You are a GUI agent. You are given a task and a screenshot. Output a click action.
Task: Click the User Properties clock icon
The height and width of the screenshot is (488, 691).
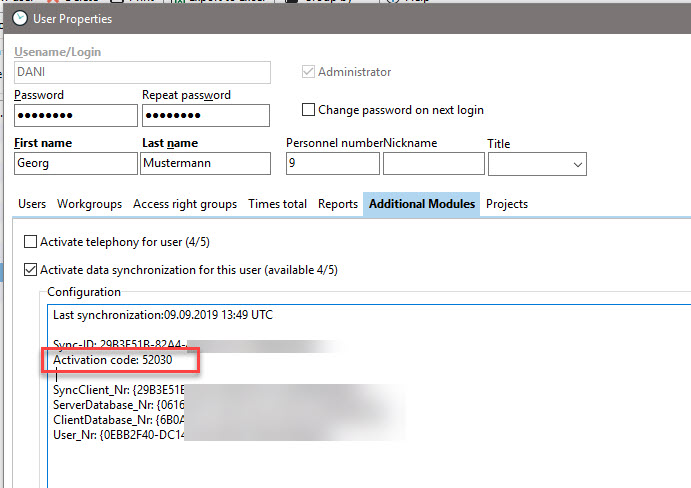[x=20, y=19]
